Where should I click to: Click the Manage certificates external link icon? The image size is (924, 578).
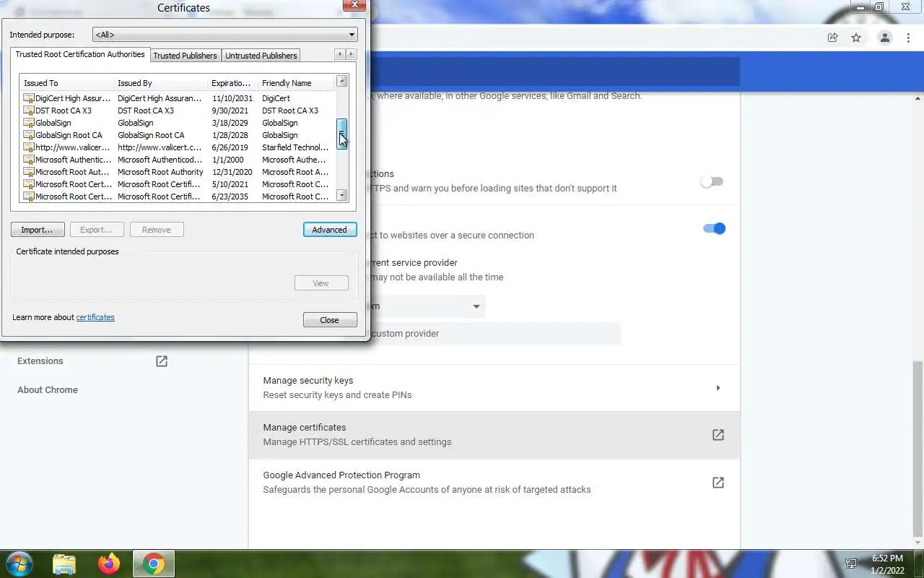pyautogui.click(x=718, y=435)
